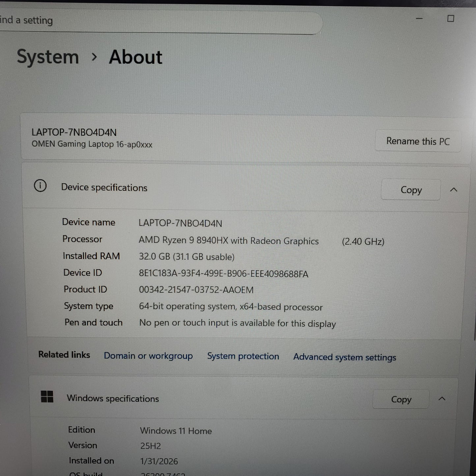Copy the Device specifications

411,190
